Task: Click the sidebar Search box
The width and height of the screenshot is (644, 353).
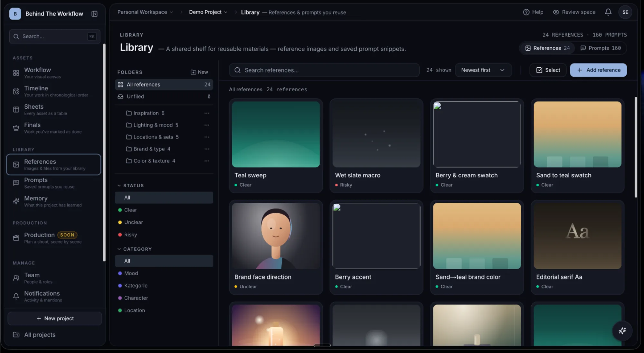Action: 55,36
